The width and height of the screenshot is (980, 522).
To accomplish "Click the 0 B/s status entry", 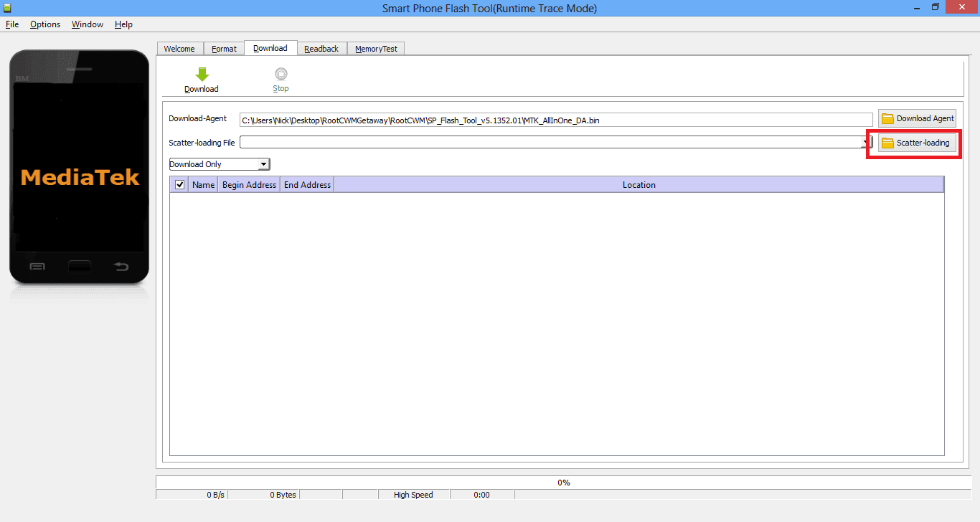I will point(192,495).
